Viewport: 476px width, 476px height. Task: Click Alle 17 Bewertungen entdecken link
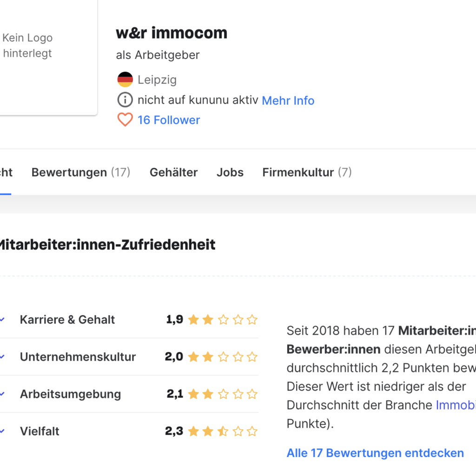pos(375,453)
